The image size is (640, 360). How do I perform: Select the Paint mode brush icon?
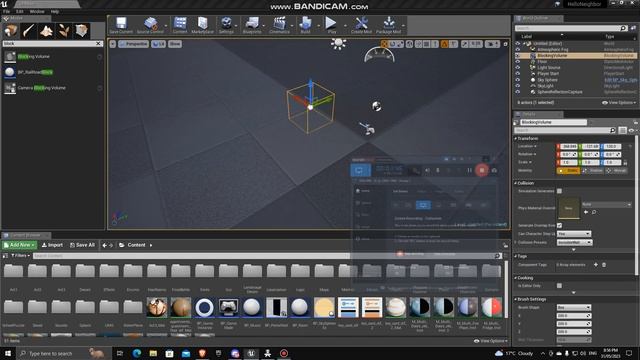click(29, 31)
